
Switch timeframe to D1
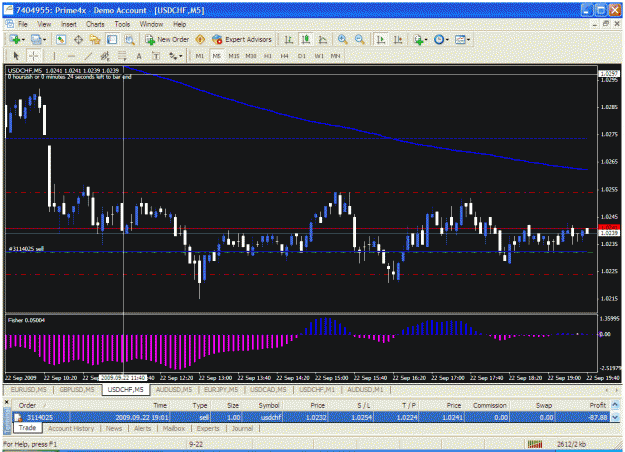[x=302, y=56]
